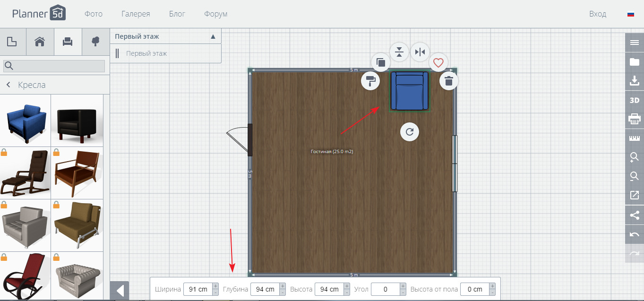Click the Вход login link

click(597, 14)
